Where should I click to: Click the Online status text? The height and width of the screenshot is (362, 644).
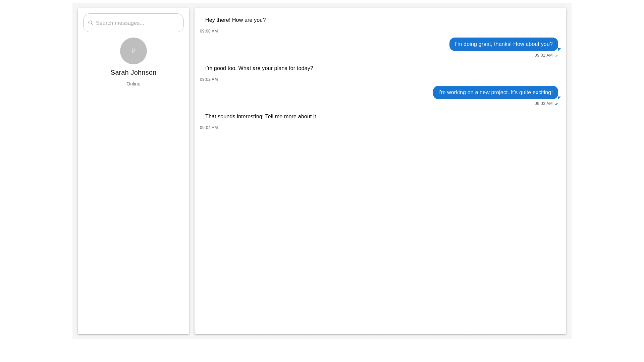tap(133, 84)
